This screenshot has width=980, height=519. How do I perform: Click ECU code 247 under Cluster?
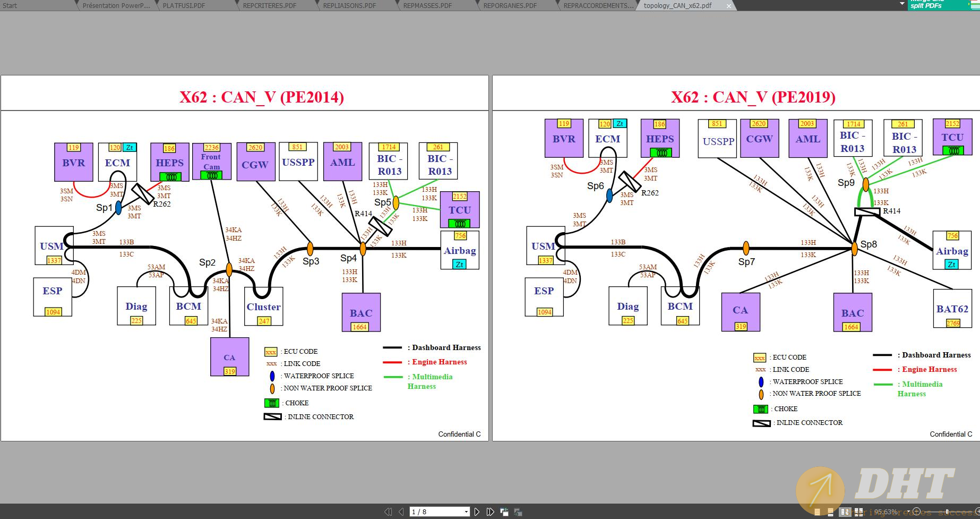[264, 321]
